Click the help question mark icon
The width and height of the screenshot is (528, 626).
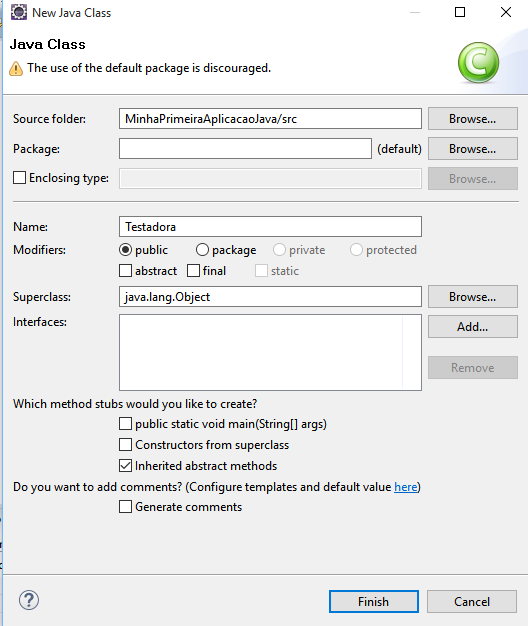[29, 600]
